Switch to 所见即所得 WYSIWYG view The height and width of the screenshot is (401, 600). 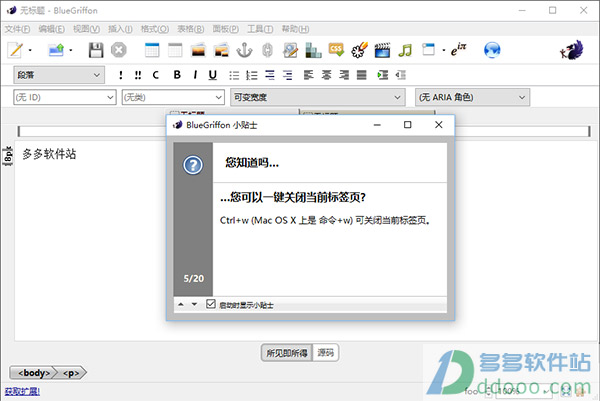(287, 353)
